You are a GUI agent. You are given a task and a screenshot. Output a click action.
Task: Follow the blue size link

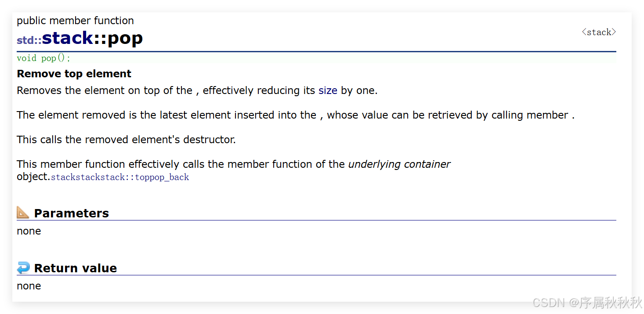(328, 90)
